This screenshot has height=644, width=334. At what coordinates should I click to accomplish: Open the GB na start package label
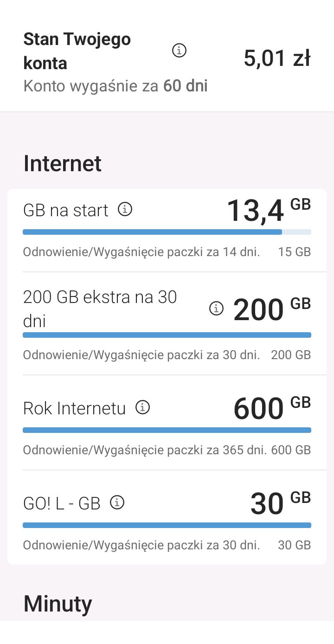[66, 210]
